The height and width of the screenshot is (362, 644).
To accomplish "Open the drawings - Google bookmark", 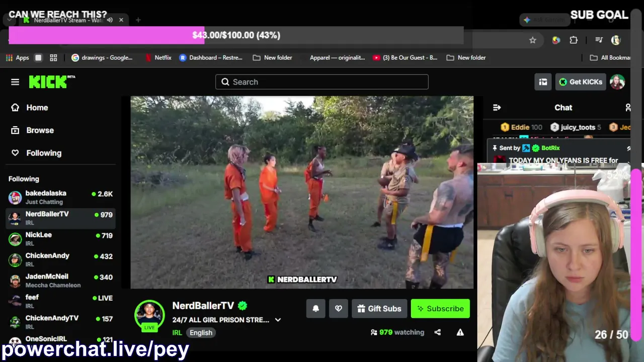I will pos(102,58).
